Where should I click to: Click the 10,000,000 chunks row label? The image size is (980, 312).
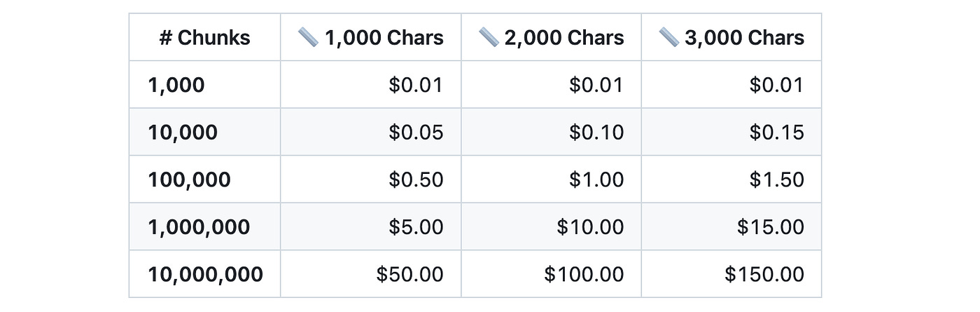pos(205,274)
